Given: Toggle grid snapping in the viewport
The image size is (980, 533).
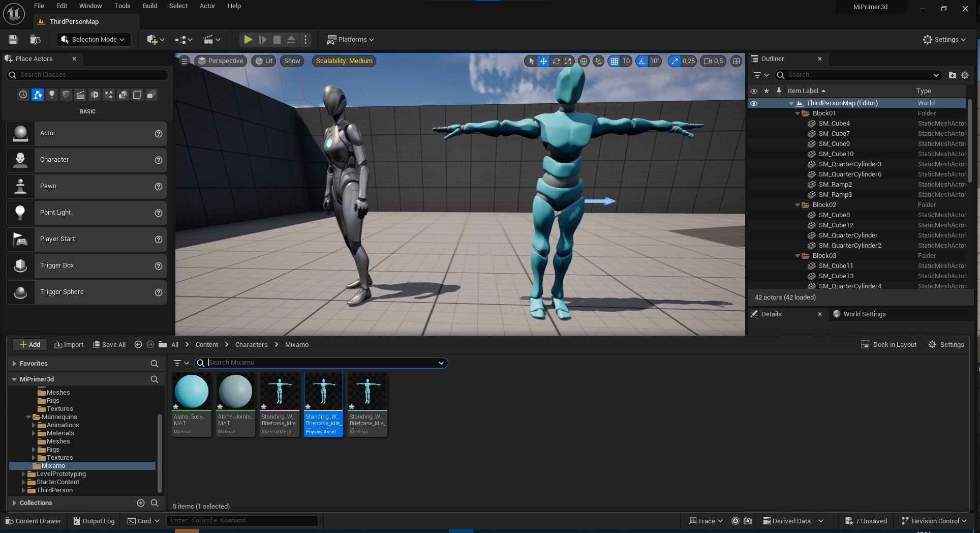Looking at the screenshot, I should 614,61.
